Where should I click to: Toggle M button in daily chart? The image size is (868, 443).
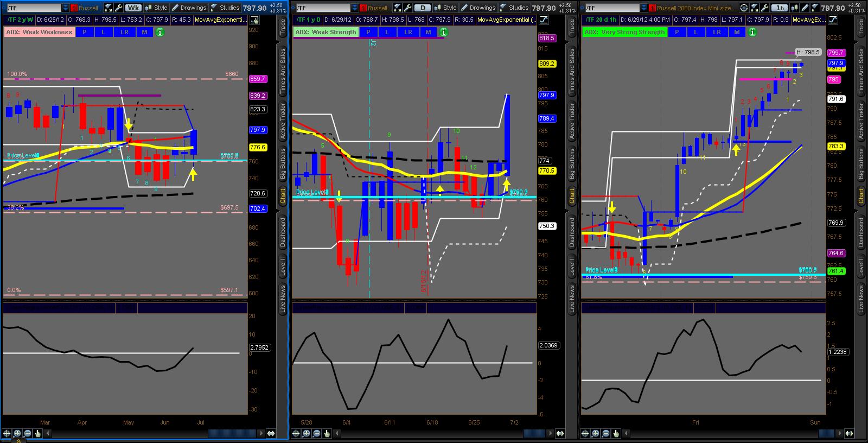(x=428, y=32)
